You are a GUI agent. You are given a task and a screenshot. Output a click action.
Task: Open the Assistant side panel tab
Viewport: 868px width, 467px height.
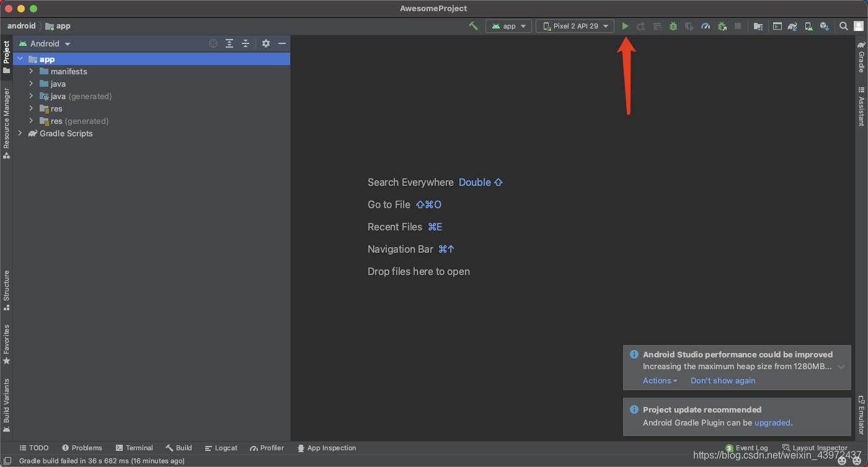861,107
